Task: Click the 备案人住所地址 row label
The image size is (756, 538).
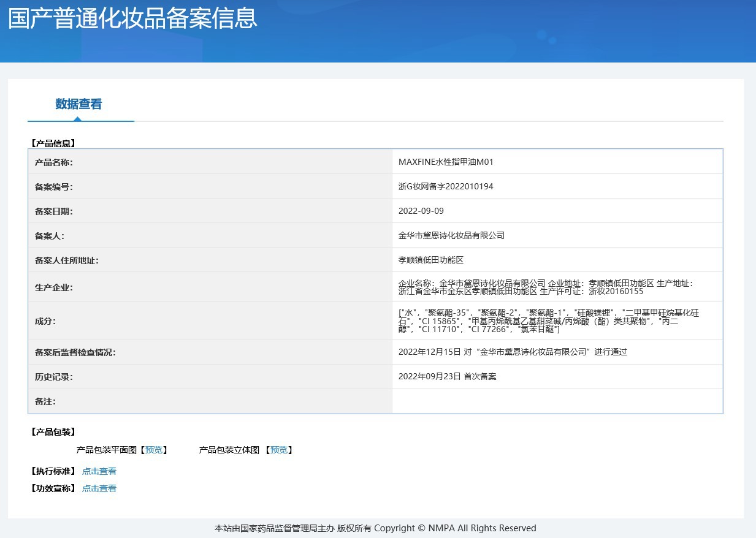Action: pos(67,260)
